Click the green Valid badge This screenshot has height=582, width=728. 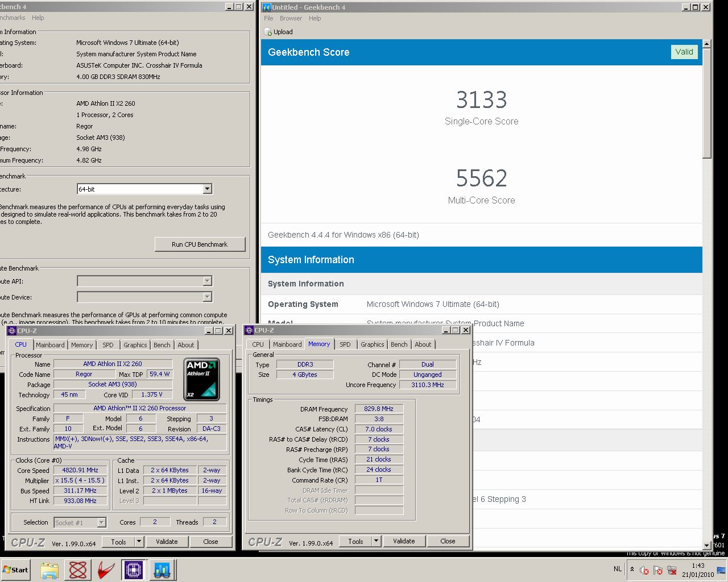(x=684, y=52)
